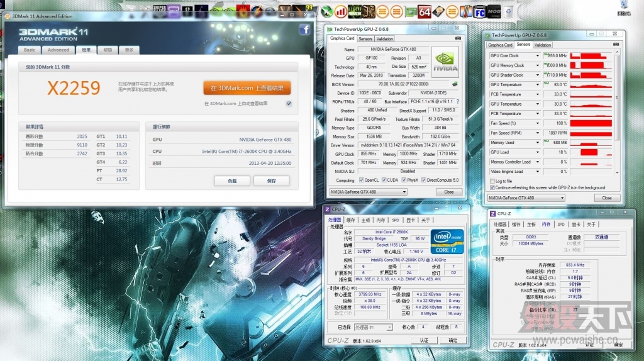The image size is (644, 361).
Task: Click the CPU-Z purple Z title icon of processor window
Action: [327, 209]
